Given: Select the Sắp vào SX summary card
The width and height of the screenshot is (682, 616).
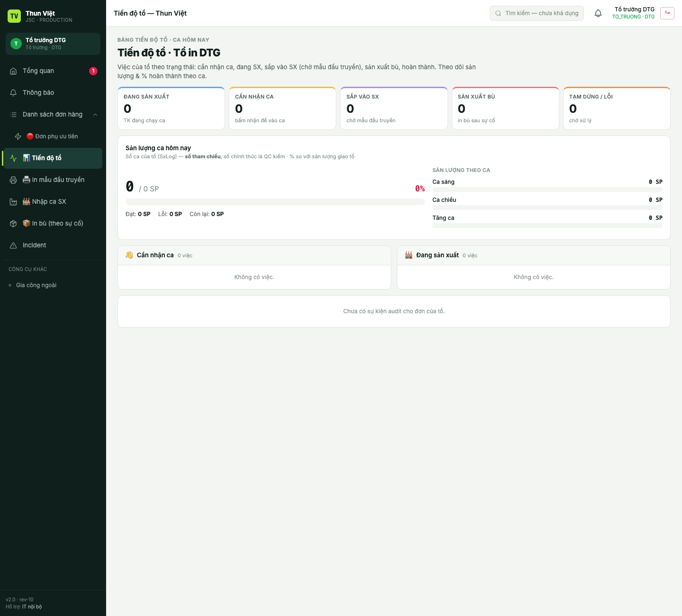Looking at the screenshot, I should [x=394, y=108].
